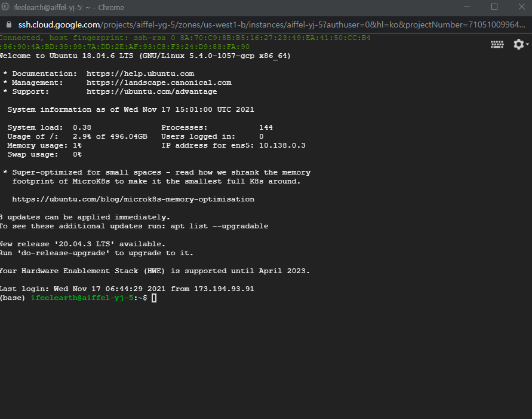Click the Chrome window app icon
Viewport: 532px width, 419px height.
click(5, 7)
